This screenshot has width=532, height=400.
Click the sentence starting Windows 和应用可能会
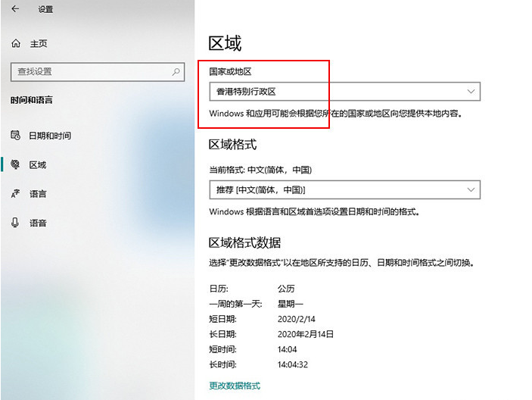pos(335,114)
